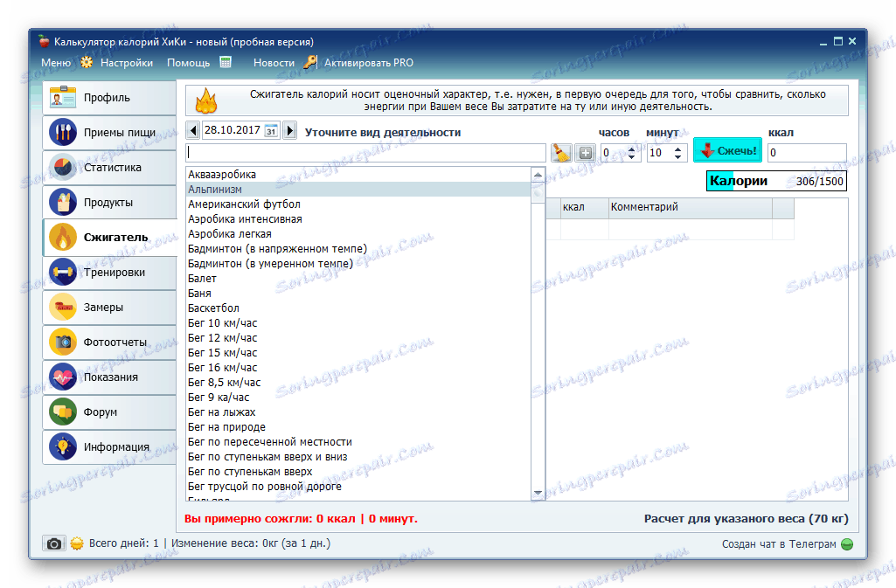Go to previous date with left arrow
896x588 pixels.
pos(193,131)
